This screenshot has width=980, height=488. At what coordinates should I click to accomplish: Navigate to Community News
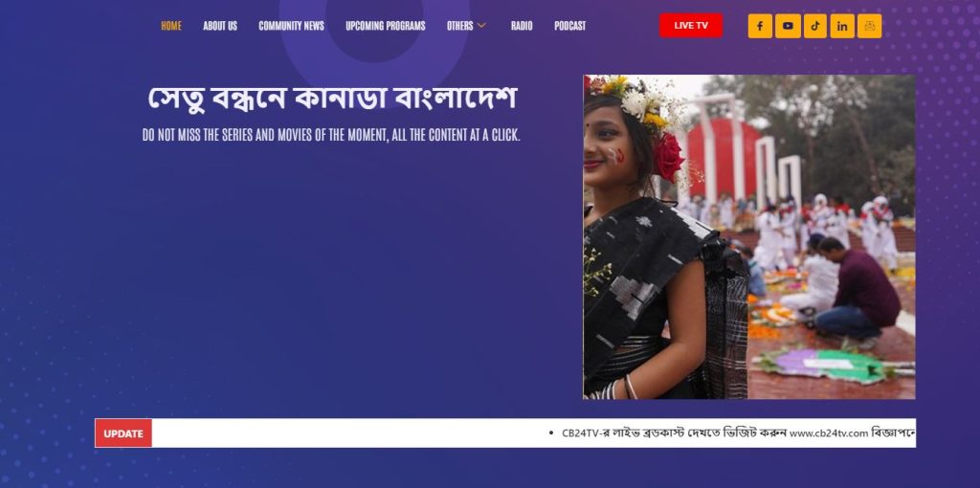point(291,26)
